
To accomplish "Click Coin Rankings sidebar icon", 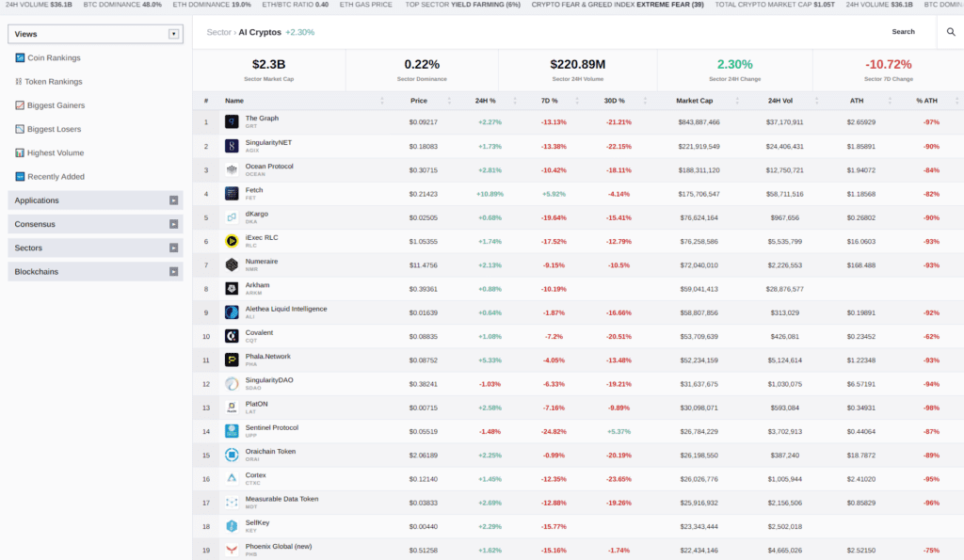I will coord(20,57).
